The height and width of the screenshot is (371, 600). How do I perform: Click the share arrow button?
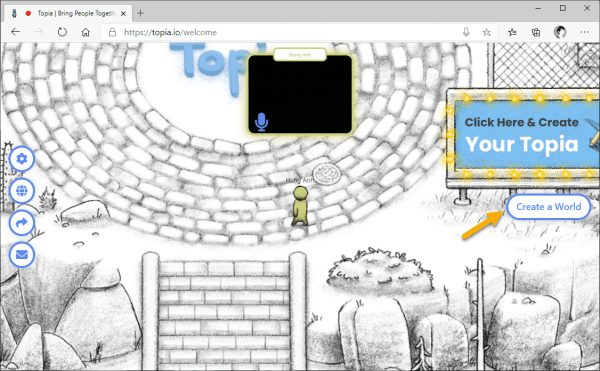22,223
